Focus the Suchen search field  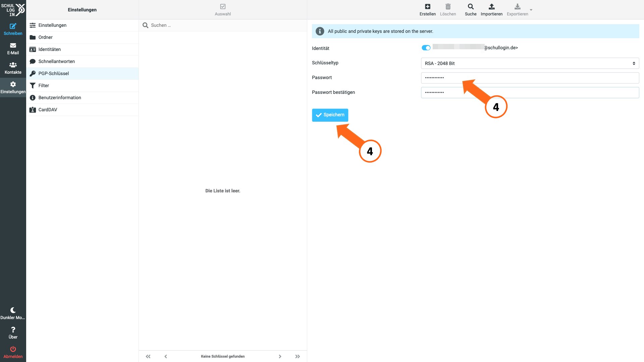[x=223, y=25]
